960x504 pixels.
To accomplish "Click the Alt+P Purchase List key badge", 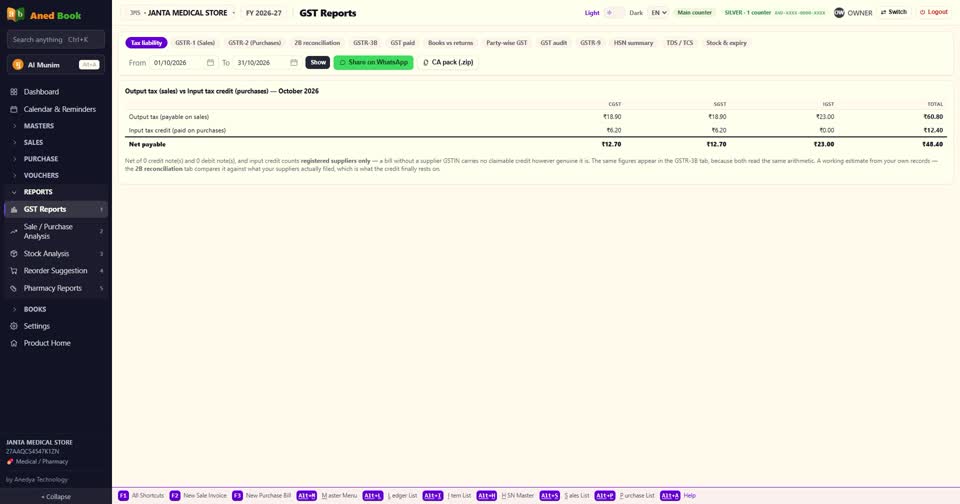I will (x=605, y=495).
